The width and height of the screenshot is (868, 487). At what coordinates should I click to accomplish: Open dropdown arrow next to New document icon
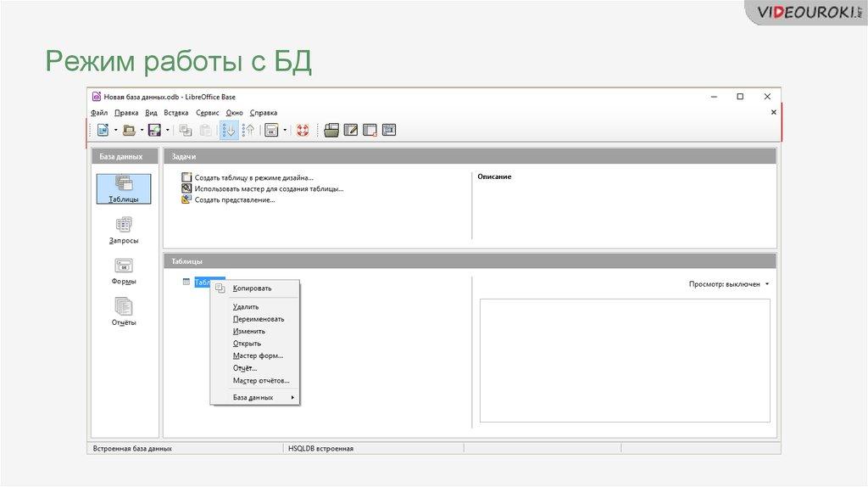tap(115, 130)
